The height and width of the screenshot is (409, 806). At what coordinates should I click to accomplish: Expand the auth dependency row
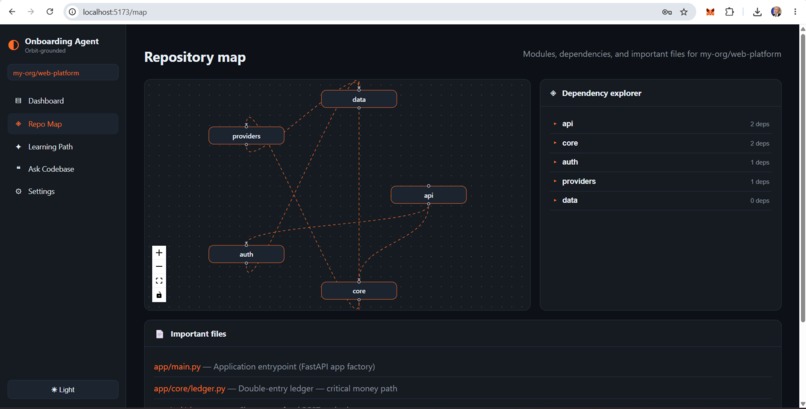point(661,162)
